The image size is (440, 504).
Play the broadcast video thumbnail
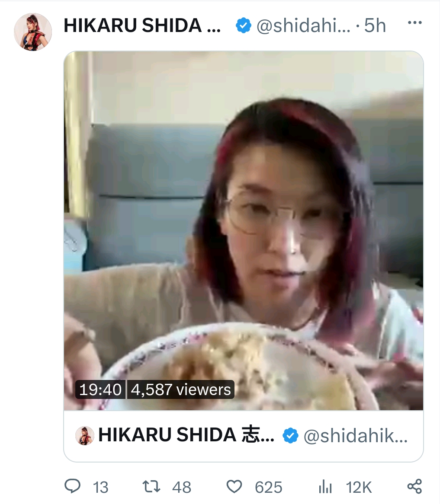[244, 230]
